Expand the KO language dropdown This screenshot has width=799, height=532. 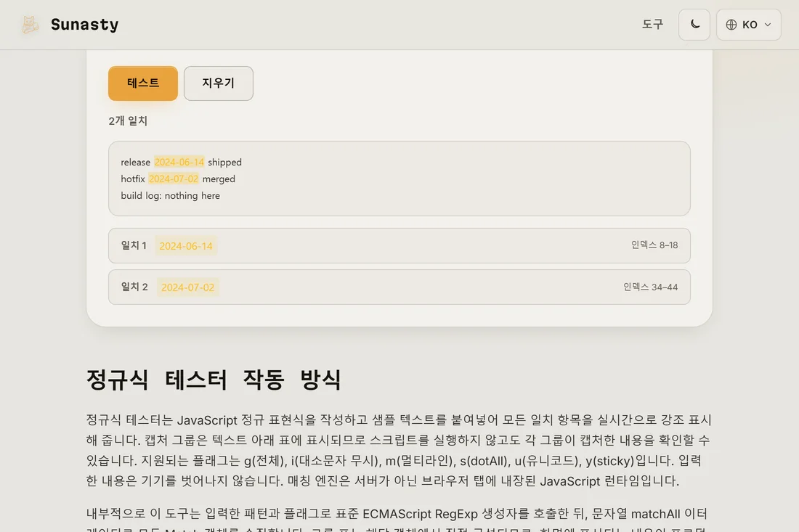point(749,25)
